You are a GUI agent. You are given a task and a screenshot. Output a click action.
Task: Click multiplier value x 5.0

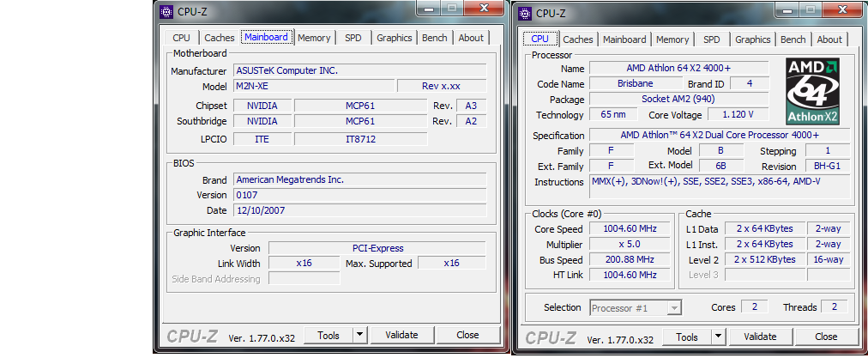[x=630, y=245]
